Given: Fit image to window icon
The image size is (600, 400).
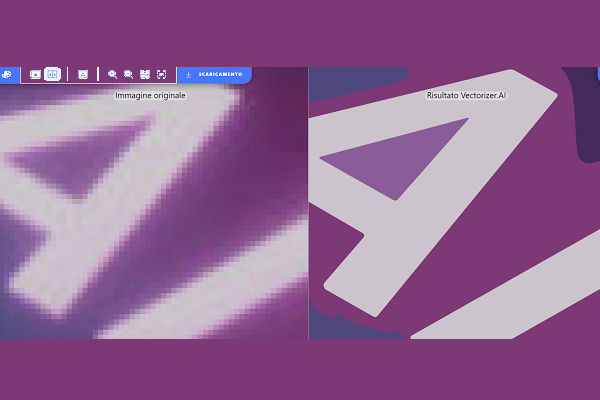Looking at the screenshot, I should (x=145, y=74).
